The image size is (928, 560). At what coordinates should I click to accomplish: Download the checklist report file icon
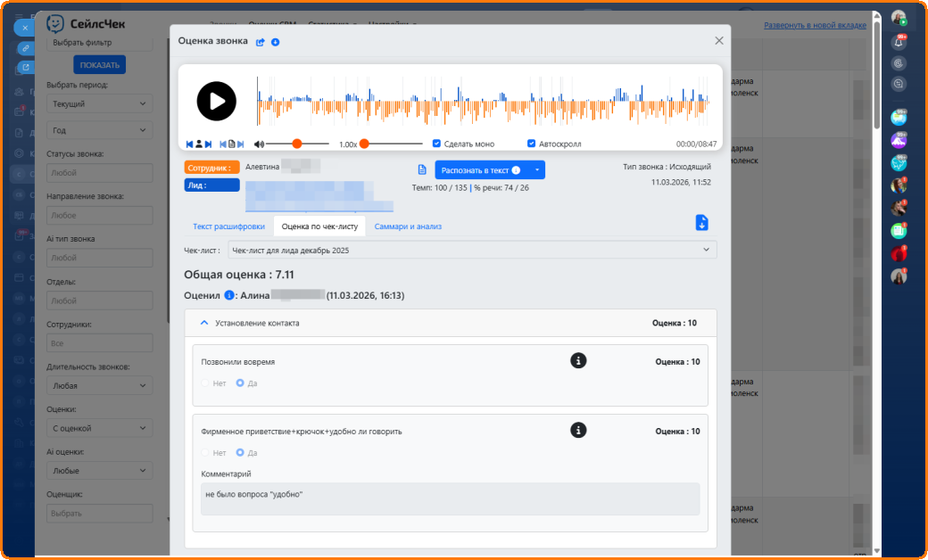tap(701, 223)
